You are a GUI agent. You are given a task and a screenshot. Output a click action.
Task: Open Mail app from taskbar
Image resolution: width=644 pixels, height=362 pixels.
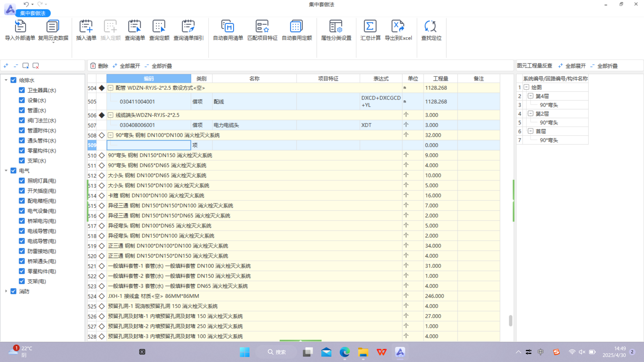(x=326, y=352)
